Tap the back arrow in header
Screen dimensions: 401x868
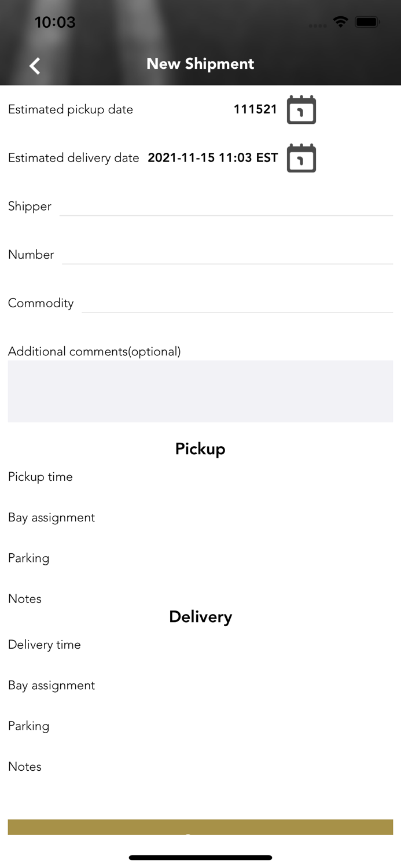click(35, 66)
